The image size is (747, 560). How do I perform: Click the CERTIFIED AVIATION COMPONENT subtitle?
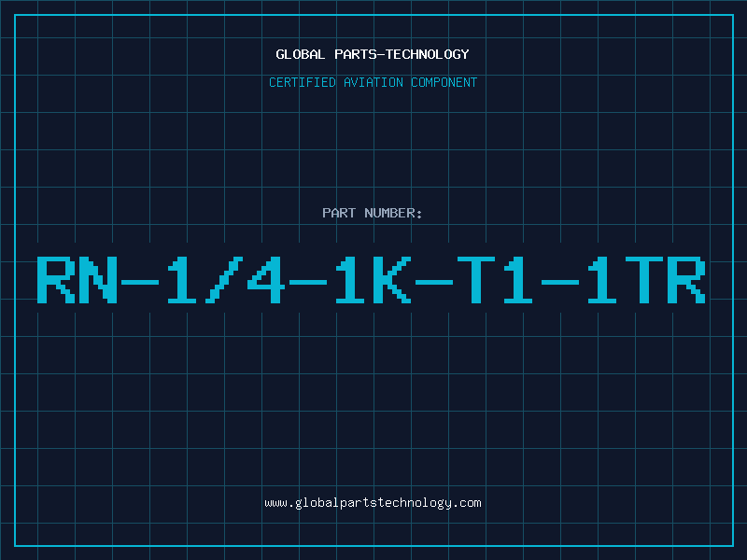click(373, 82)
